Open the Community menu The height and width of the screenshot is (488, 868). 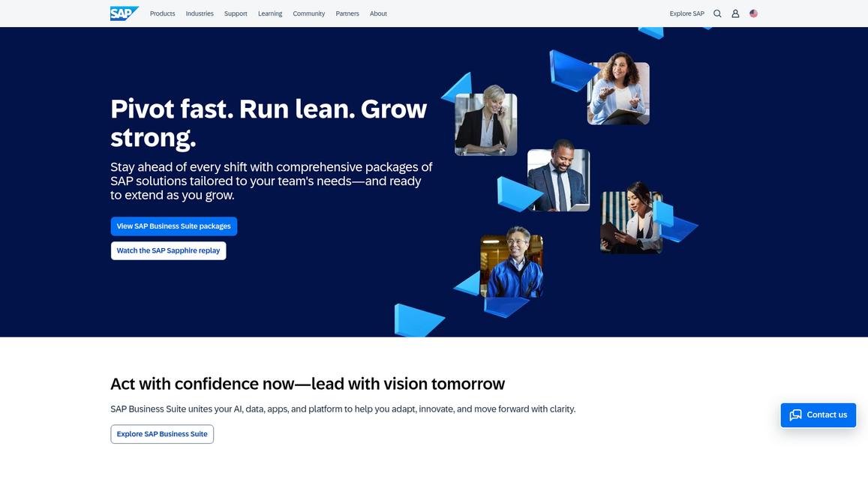pyautogui.click(x=309, y=13)
